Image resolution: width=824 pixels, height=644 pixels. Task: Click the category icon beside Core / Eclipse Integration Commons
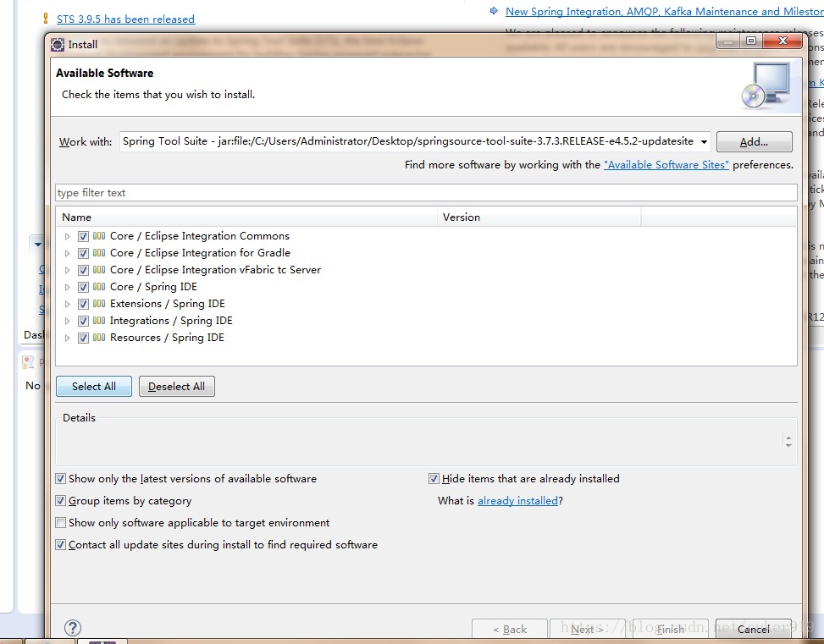pyautogui.click(x=99, y=236)
